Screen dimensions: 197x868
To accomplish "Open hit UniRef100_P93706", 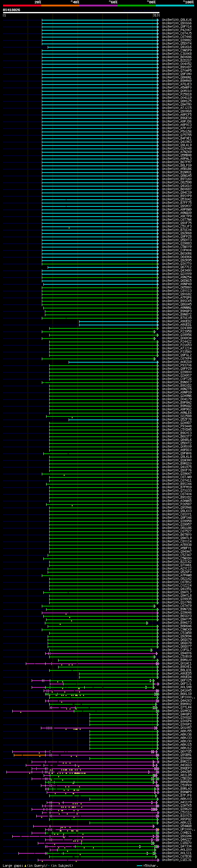I will (x=176, y=365).
